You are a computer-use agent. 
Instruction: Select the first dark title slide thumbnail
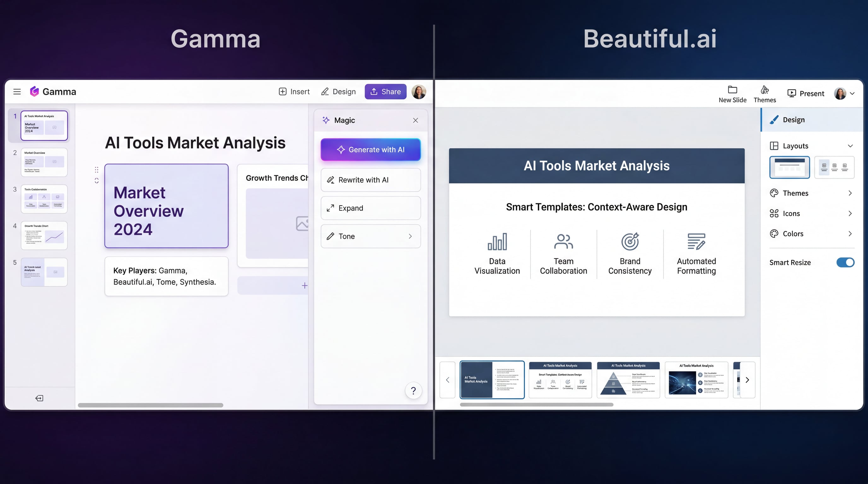coord(492,380)
